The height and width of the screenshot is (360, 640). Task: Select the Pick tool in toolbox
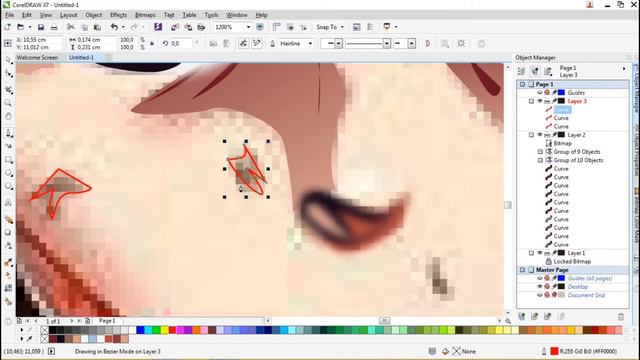8,60
